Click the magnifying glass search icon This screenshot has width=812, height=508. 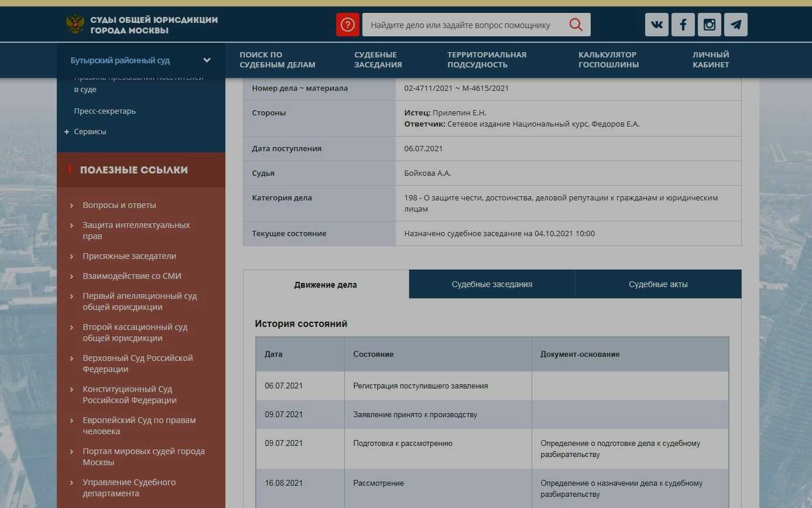click(575, 25)
